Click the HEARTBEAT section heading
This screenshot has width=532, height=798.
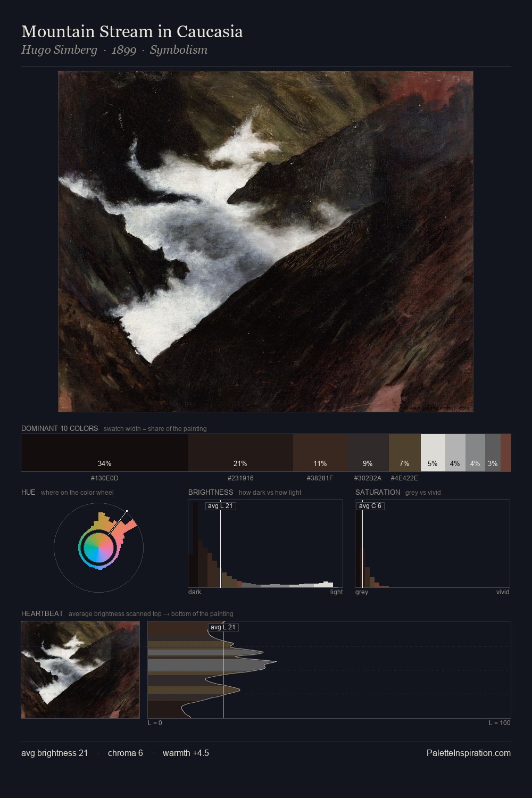[42, 613]
